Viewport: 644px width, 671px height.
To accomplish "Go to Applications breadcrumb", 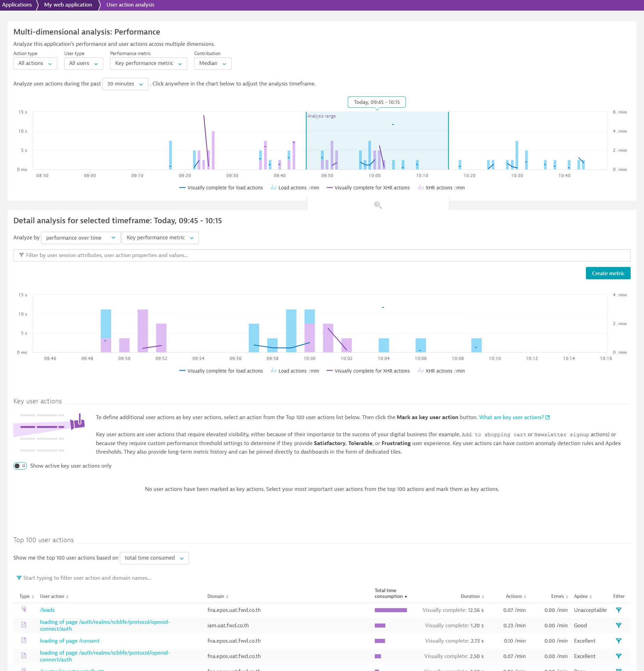I will tap(17, 5).
